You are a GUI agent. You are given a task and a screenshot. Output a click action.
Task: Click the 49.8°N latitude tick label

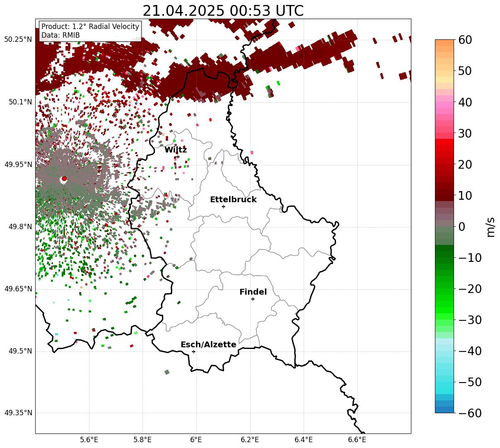click(x=20, y=227)
